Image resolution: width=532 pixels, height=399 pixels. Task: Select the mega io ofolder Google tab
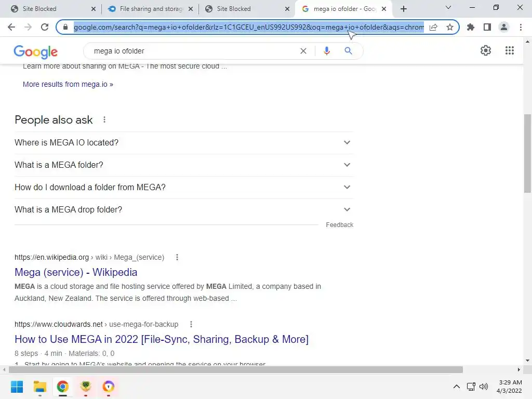tap(343, 9)
